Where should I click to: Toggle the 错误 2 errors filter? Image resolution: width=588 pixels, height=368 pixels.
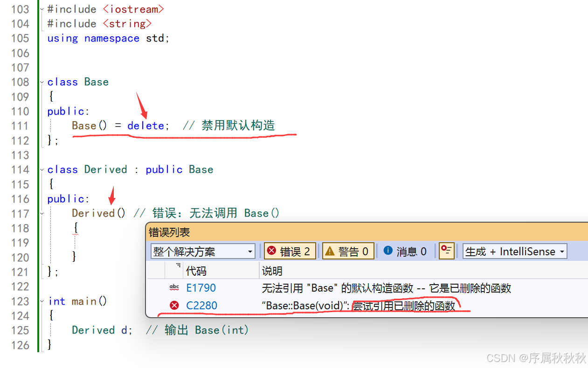290,251
